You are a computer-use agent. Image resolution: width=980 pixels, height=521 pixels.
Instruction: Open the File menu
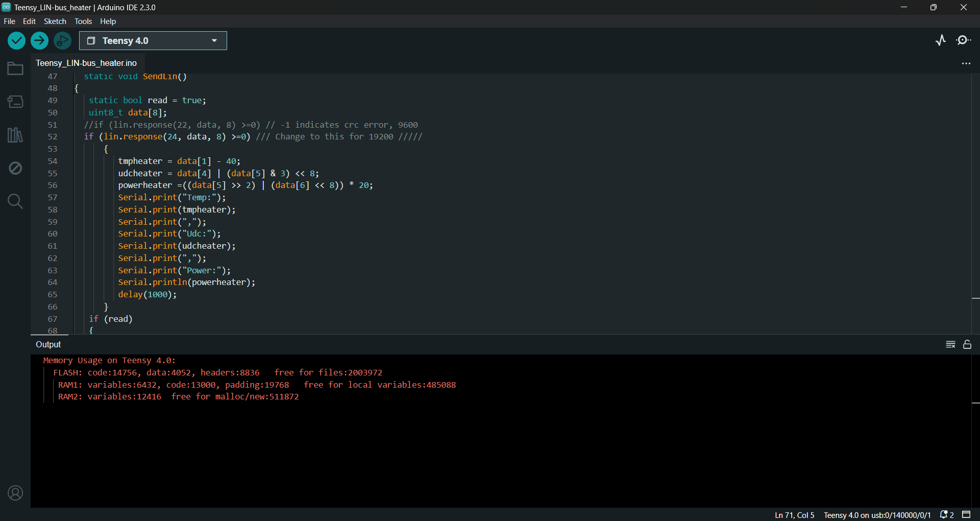coord(10,21)
